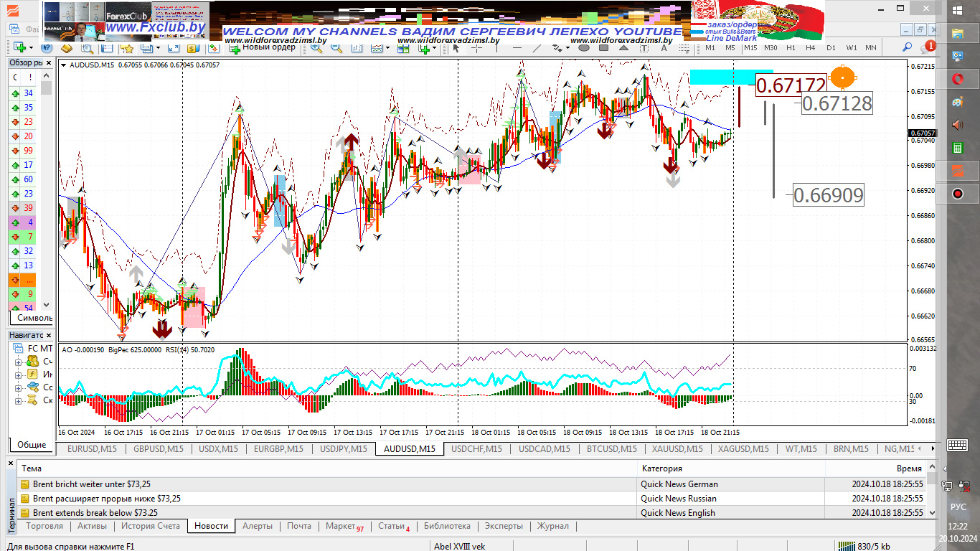The height and width of the screenshot is (551, 980).
Task: Select the text 'A' drawing tool
Action: coord(664,48)
